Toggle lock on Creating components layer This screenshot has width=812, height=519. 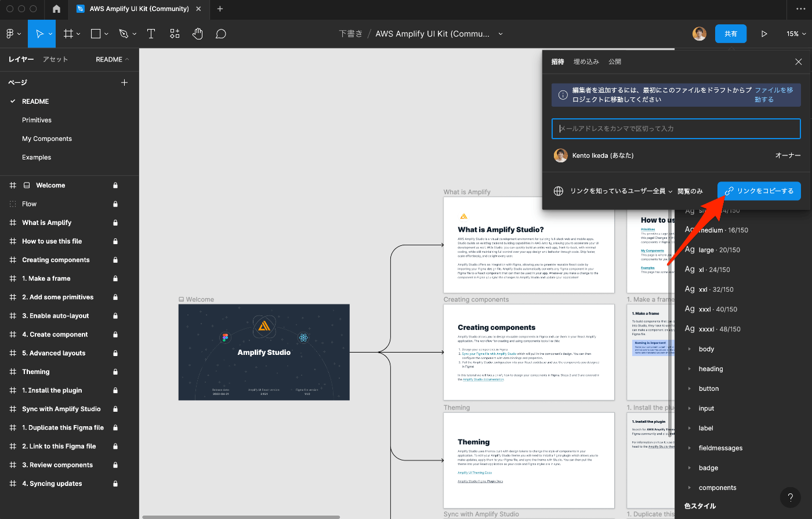115,260
